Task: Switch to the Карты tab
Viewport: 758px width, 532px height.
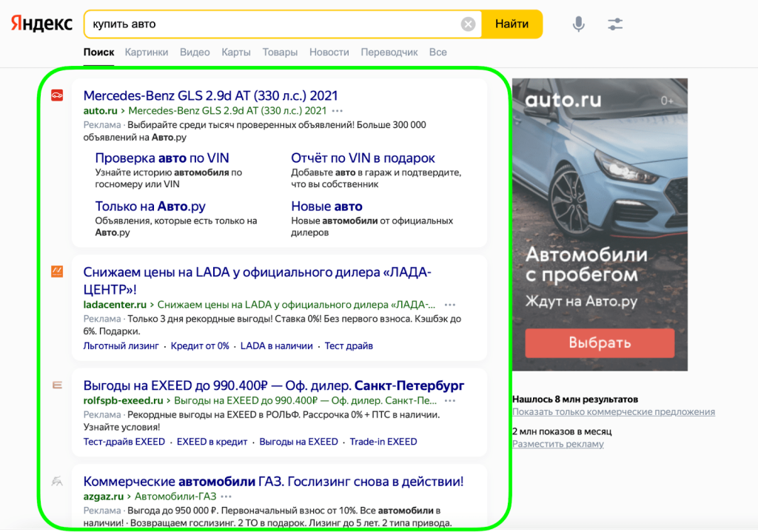Action: (x=236, y=53)
